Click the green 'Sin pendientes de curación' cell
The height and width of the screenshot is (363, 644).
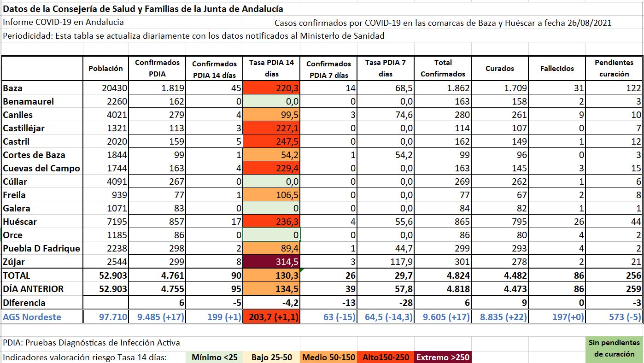coord(614,348)
